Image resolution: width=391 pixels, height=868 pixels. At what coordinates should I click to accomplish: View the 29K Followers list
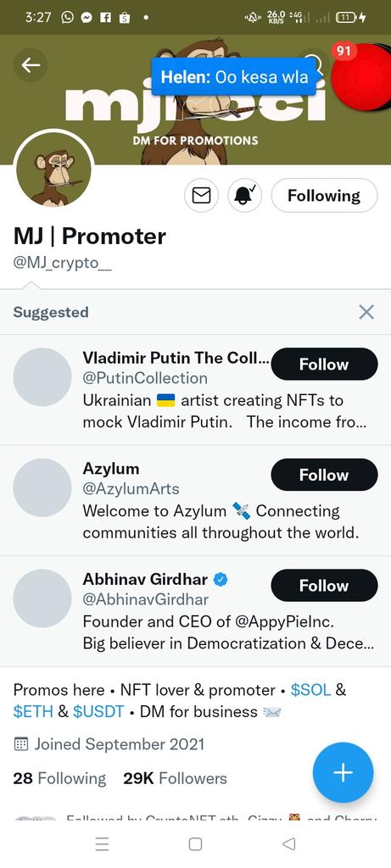click(x=175, y=778)
